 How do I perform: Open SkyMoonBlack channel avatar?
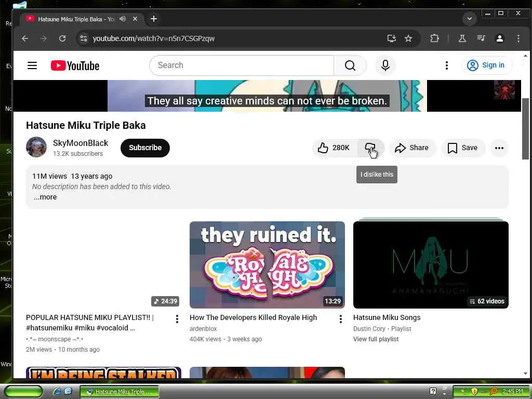click(x=36, y=147)
